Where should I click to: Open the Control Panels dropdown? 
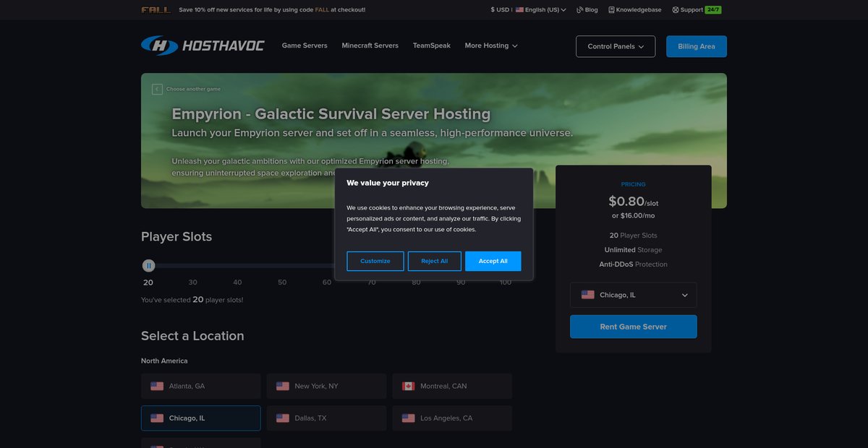click(x=616, y=46)
